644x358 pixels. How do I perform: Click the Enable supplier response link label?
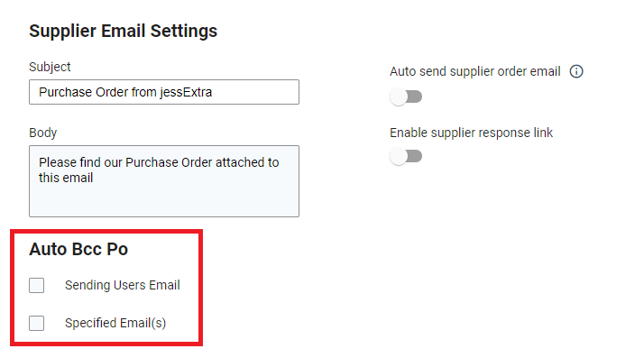point(471,133)
